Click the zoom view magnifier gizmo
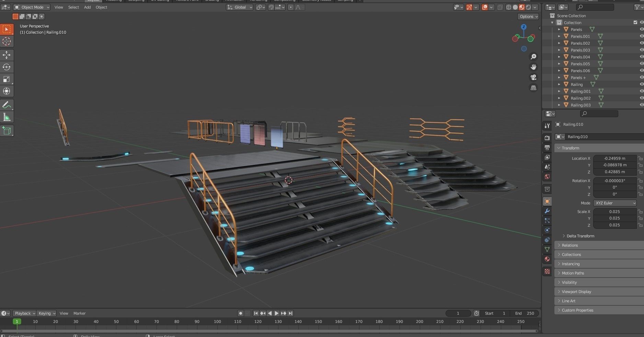Viewport: 644px width, 337px height. 533,57
